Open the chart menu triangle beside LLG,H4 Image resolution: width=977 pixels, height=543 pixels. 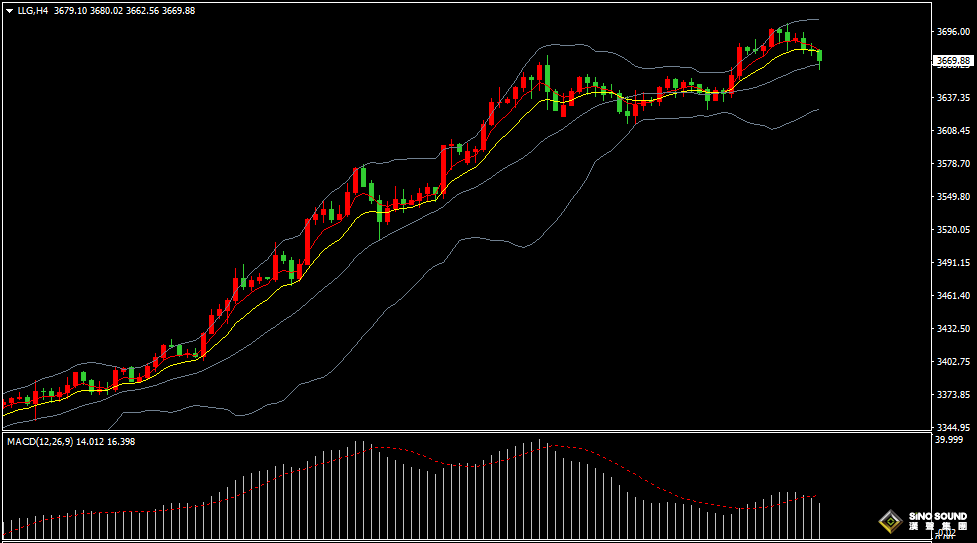[9, 11]
